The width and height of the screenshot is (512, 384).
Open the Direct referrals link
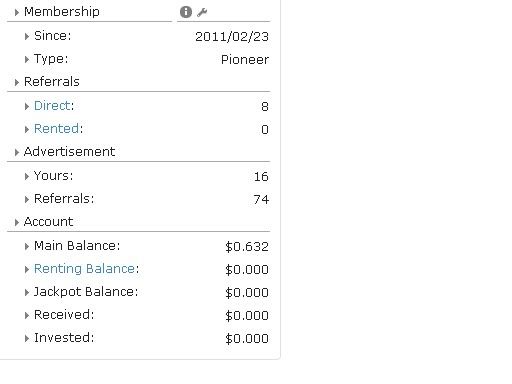tap(52, 106)
